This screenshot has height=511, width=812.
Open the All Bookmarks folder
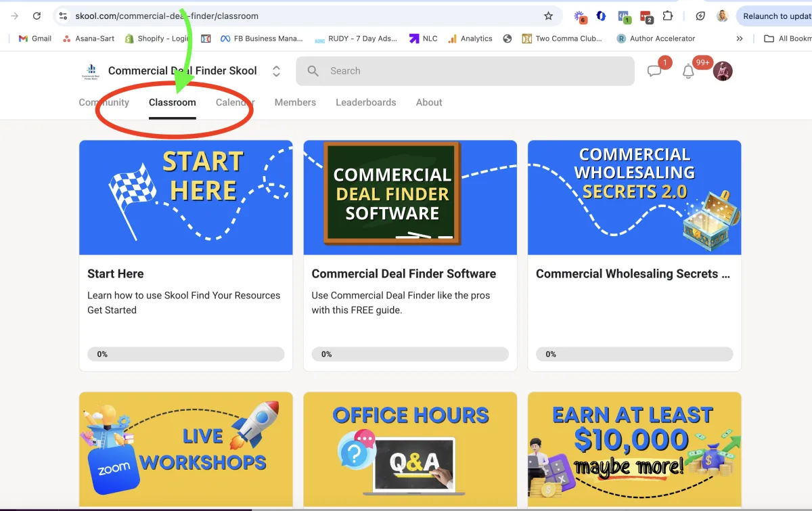point(788,39)
